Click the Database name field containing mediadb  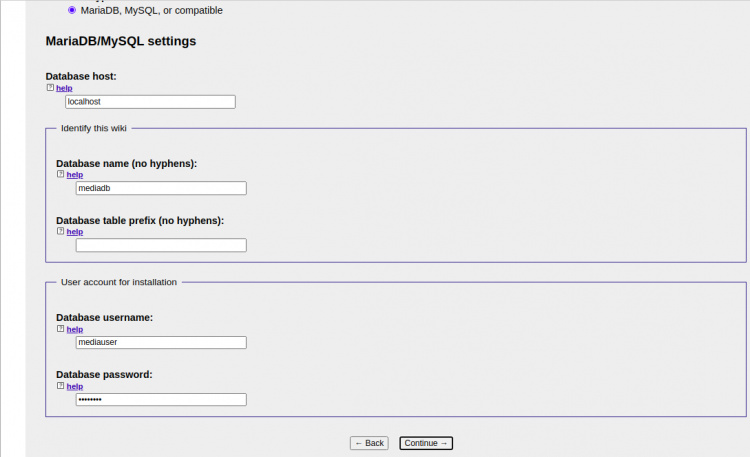tap(160, 188)
